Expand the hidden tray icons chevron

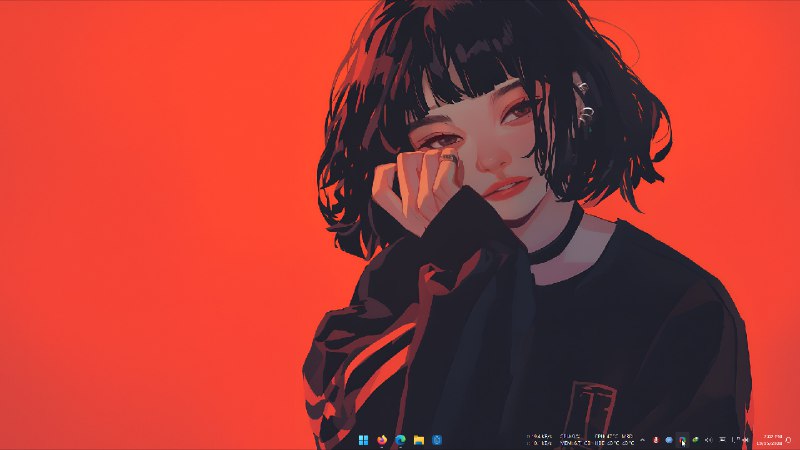click(642, 440)
